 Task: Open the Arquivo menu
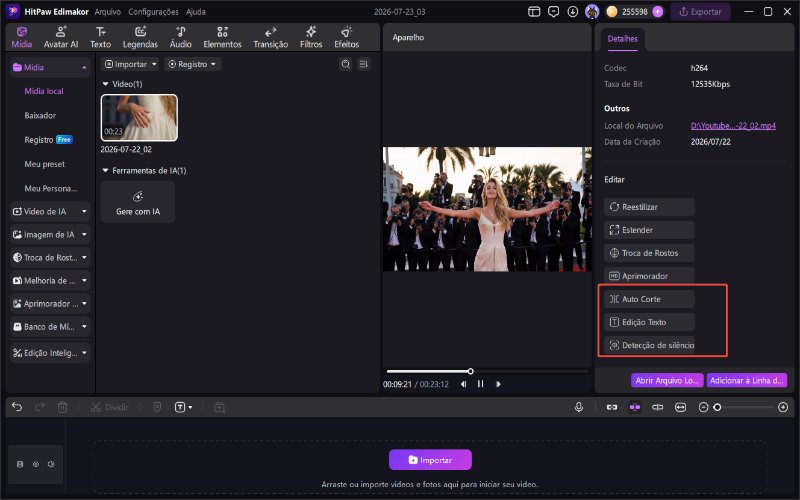(x=108, y=11)
